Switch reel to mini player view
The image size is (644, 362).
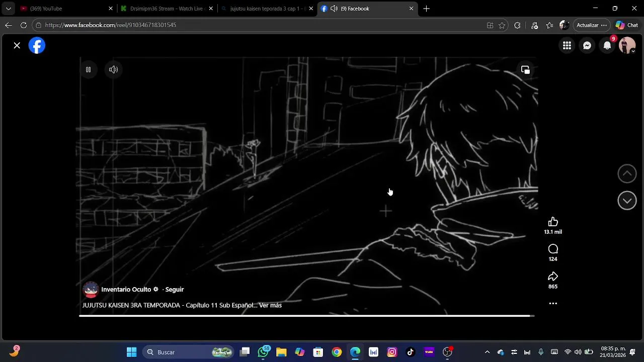click(x=525, y=70)
